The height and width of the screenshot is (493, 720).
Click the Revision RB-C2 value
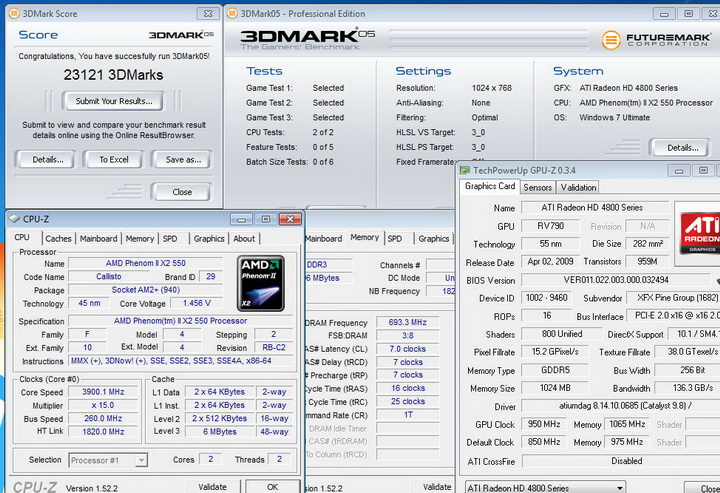[x=274, y=347]
